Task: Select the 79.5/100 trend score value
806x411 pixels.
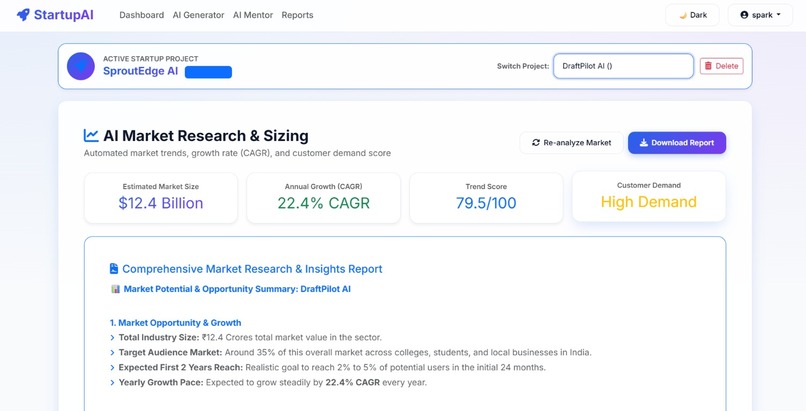Action: point(486,203)
